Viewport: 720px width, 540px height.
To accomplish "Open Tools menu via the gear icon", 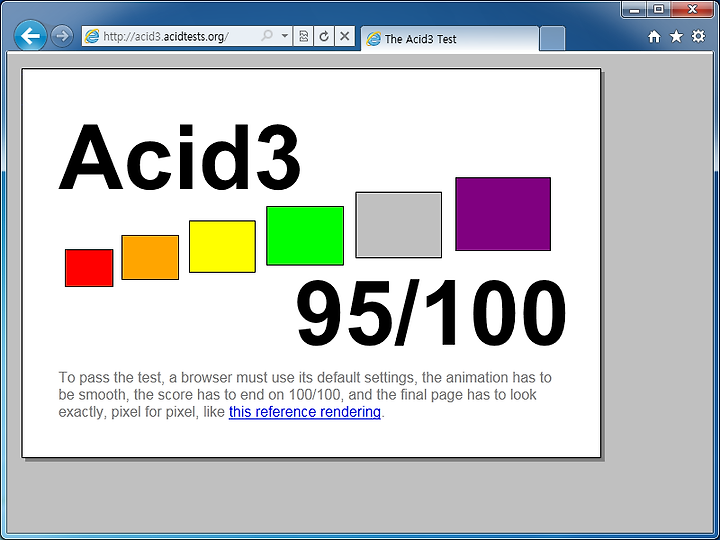I will [698, 36].
